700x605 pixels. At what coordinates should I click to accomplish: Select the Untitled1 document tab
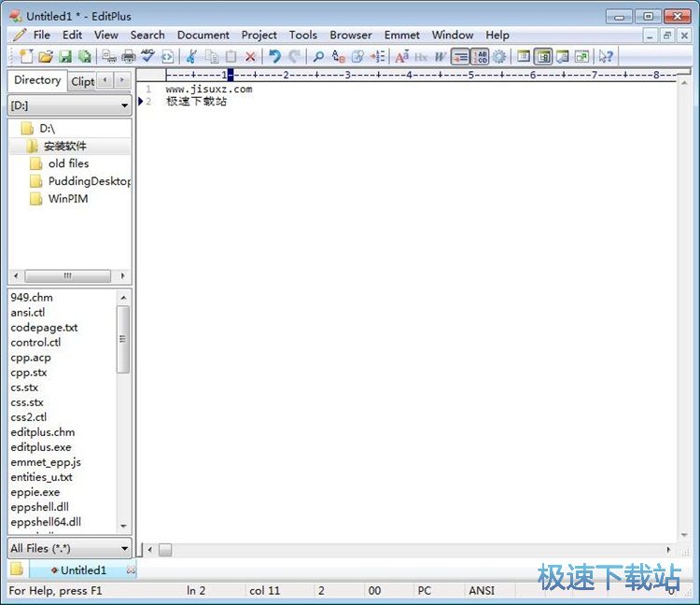(x=82, y=570)
